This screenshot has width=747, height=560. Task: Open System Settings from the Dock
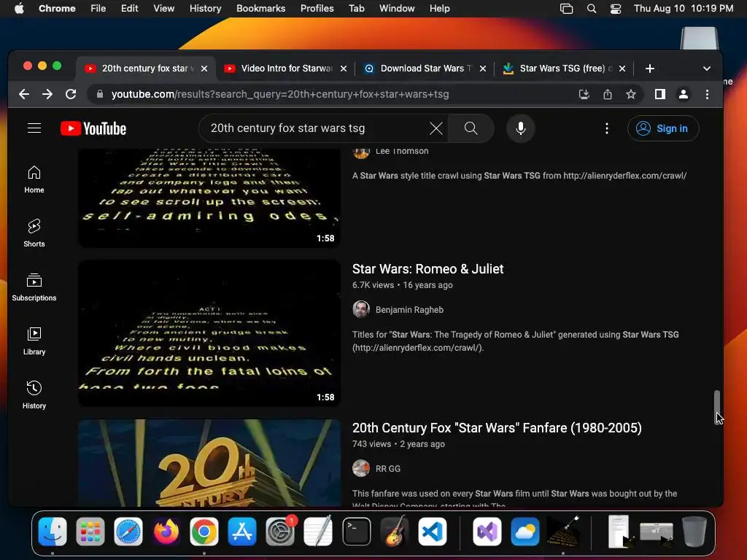(x=280, y=532)
